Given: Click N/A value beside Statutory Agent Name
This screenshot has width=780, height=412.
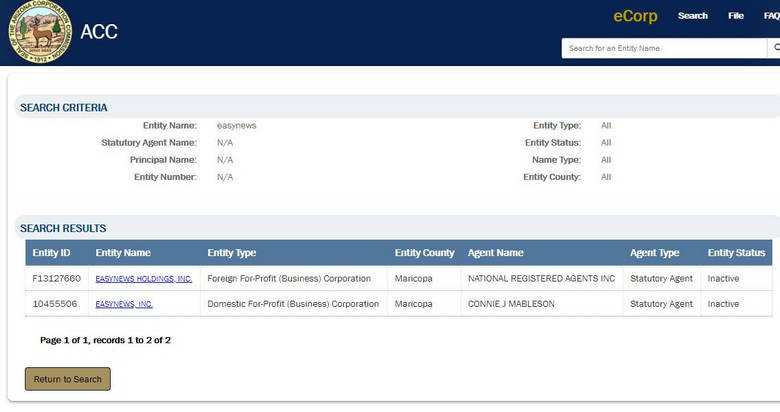Looking at the screenshot, I should click(x=225, y=143).
